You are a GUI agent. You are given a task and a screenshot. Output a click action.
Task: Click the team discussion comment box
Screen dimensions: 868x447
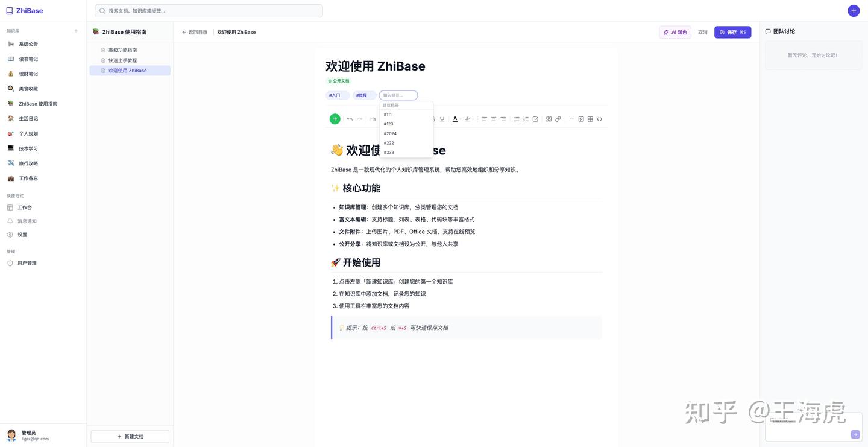(814, 427)
